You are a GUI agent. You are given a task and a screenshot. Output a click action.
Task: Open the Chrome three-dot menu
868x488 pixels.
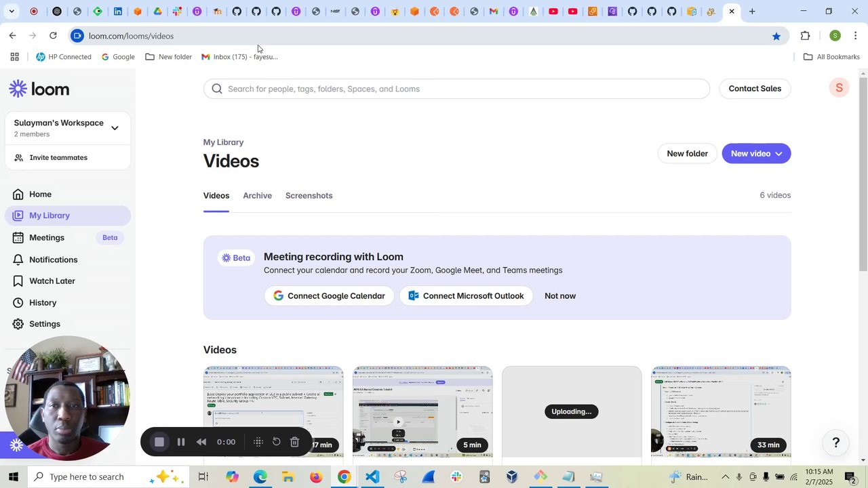(x=856, y=36)
